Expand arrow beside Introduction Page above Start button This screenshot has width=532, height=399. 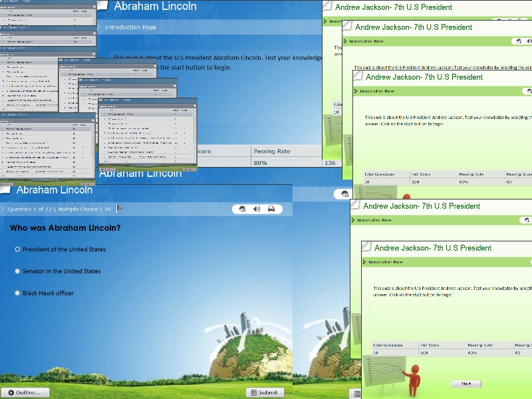tap(366, 262)
